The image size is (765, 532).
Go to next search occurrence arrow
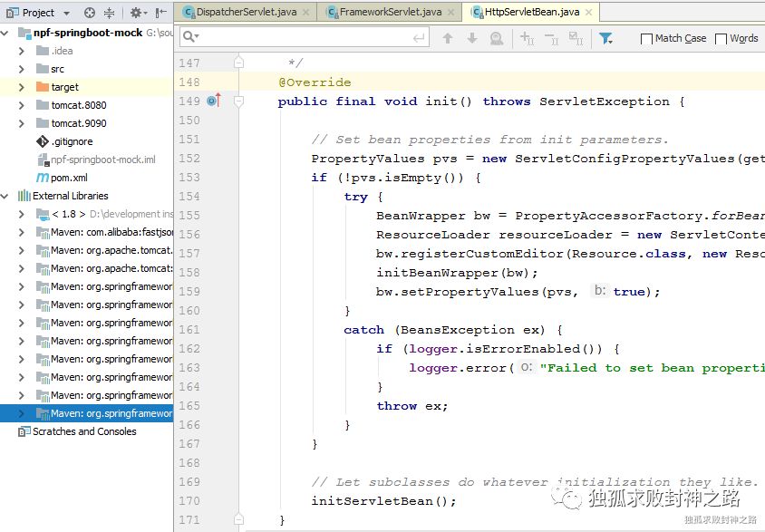tap(471, 38)
